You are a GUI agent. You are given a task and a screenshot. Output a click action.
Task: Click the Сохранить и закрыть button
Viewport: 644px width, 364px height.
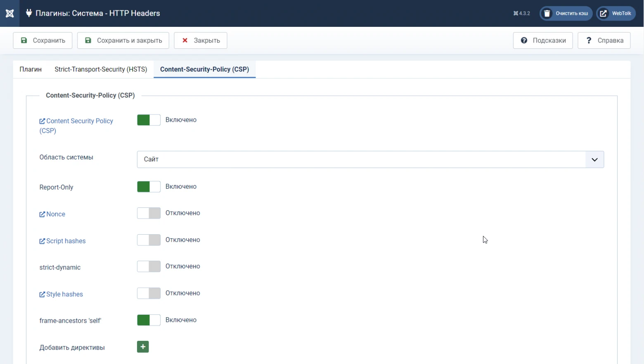(123, 40)
